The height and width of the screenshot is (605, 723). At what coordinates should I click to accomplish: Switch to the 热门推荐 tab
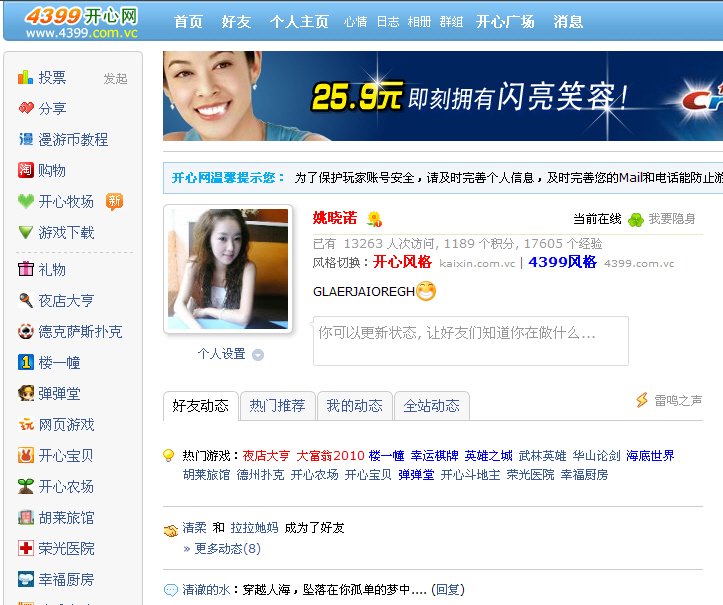tap(278, 406)
